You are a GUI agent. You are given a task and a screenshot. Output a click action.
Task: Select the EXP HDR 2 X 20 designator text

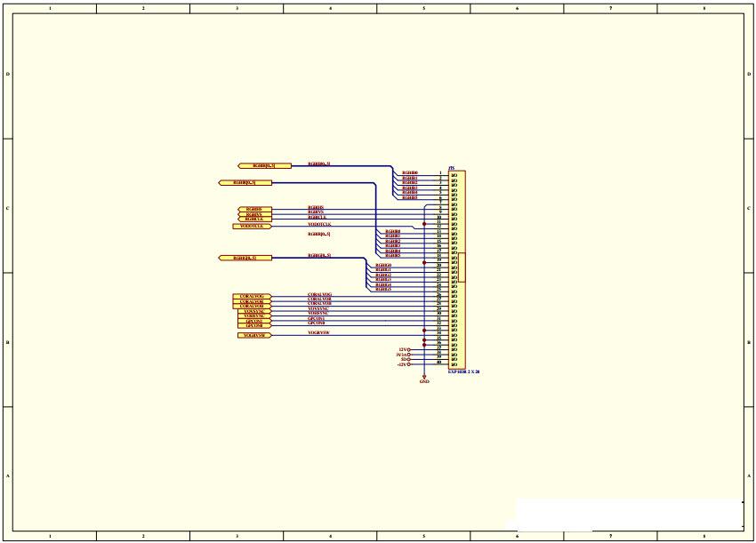(462, 371)
